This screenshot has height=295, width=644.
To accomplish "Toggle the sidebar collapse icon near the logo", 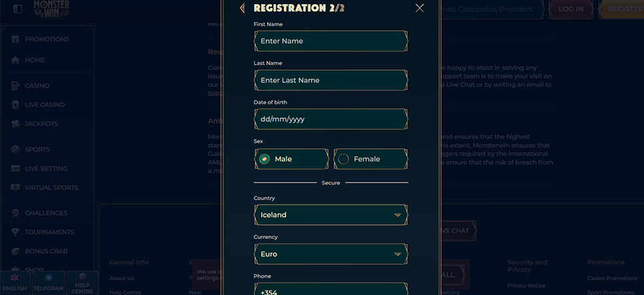I will point(17,9).
